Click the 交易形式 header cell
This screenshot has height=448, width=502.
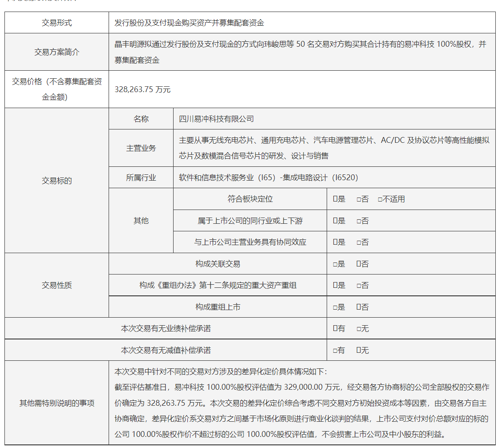57,23
